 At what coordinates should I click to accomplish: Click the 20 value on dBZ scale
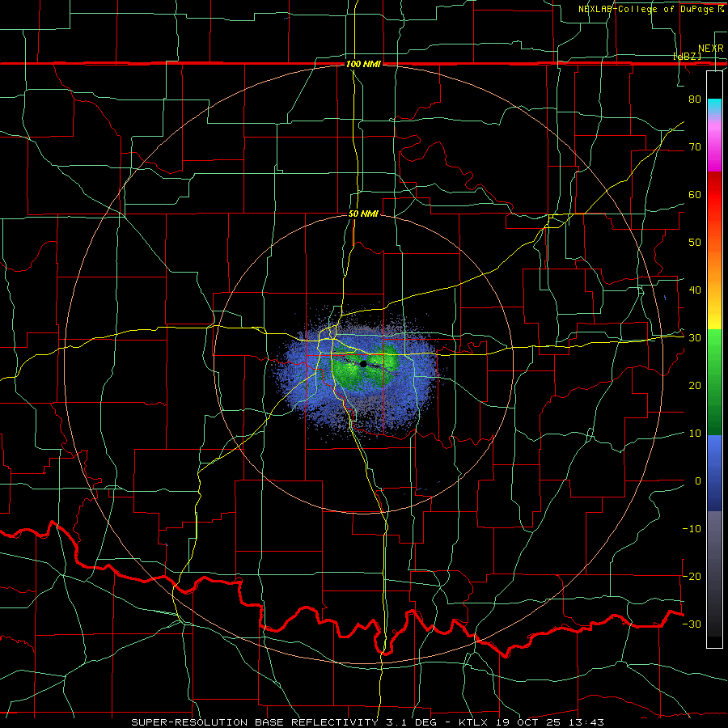695,385
